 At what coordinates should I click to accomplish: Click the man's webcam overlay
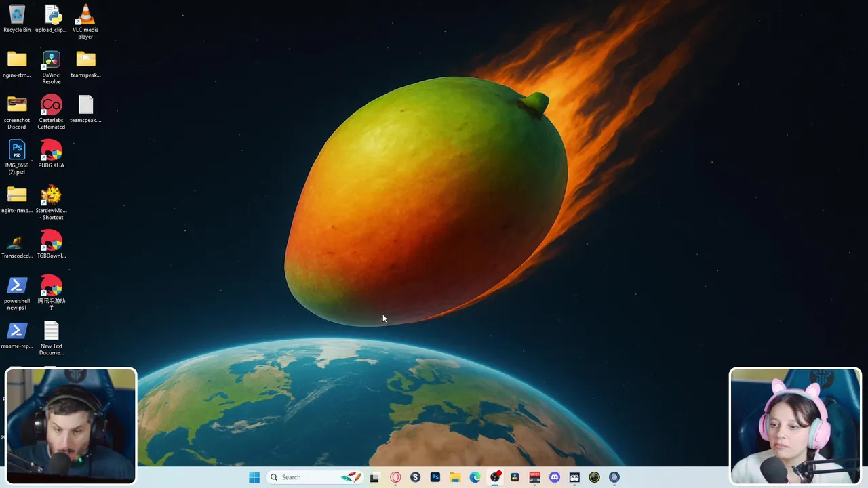click(71, 426)
